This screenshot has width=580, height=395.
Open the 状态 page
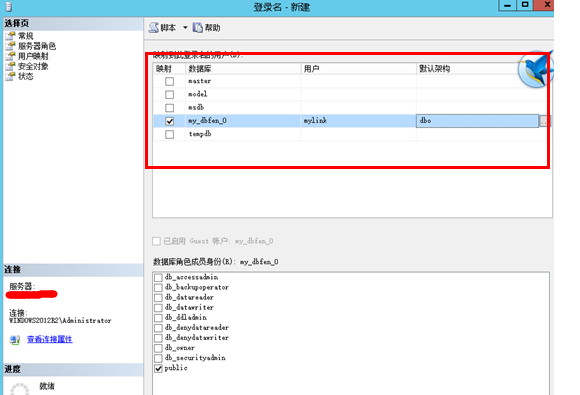[26, 76]
